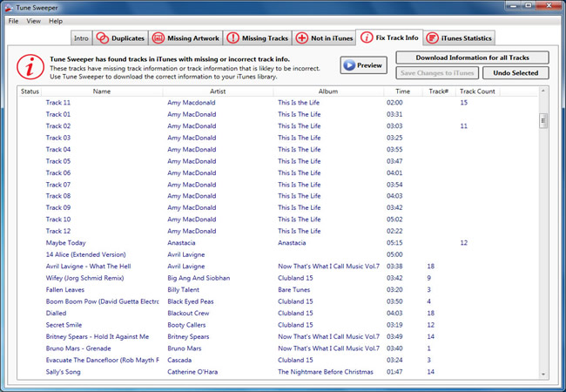Select the Sally's Song track
Screen dimensions: 566x392
277,372
